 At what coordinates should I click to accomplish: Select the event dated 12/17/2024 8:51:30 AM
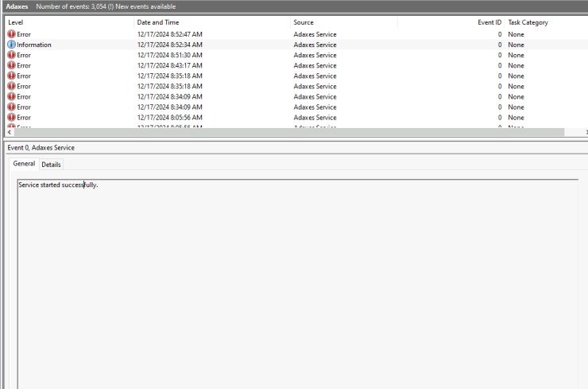[296, 55]
